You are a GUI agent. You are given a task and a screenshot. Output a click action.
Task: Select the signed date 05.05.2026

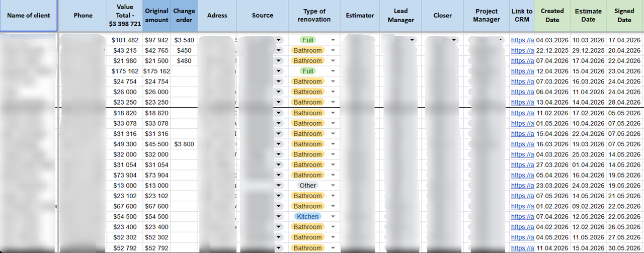click(624, 113)
